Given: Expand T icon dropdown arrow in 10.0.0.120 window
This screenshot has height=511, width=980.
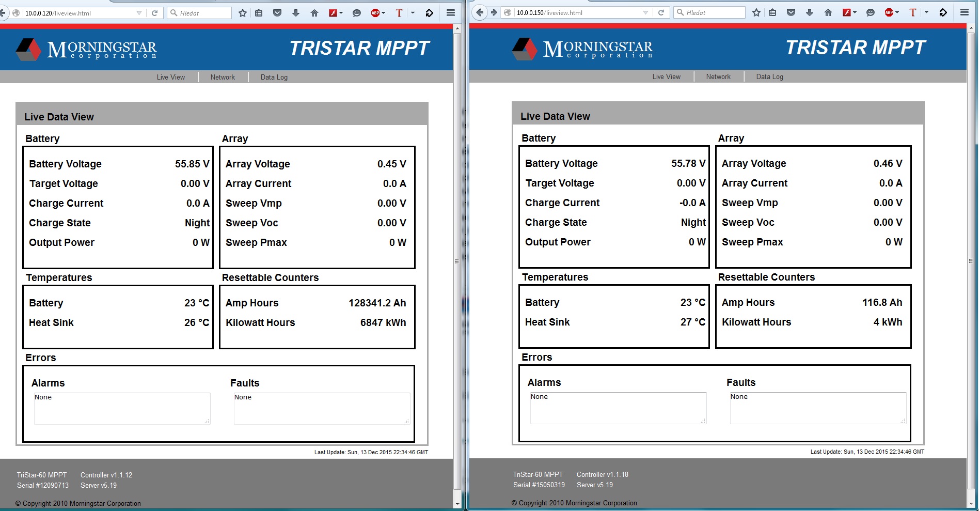Looking at the screenshot, I should (413, 13).
